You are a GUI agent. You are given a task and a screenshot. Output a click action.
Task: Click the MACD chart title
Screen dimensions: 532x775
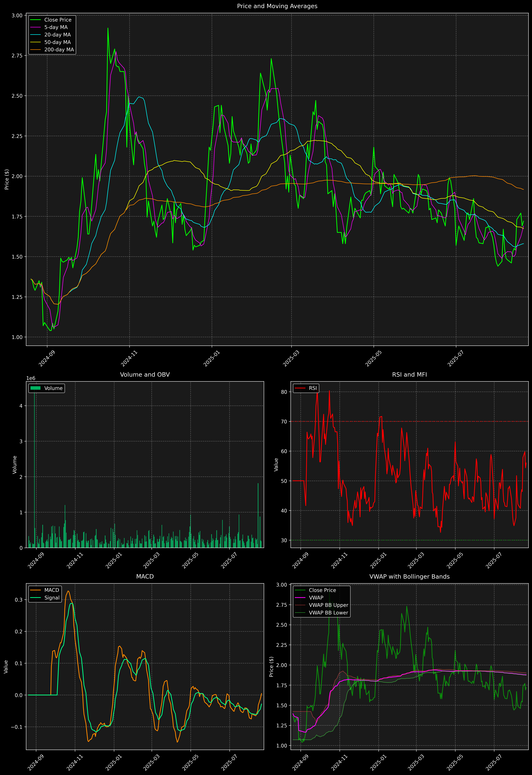[x=145, y=577]
